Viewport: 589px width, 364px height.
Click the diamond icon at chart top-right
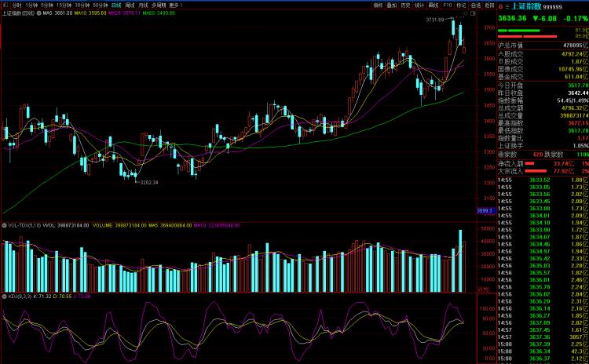tap(466, 13)
